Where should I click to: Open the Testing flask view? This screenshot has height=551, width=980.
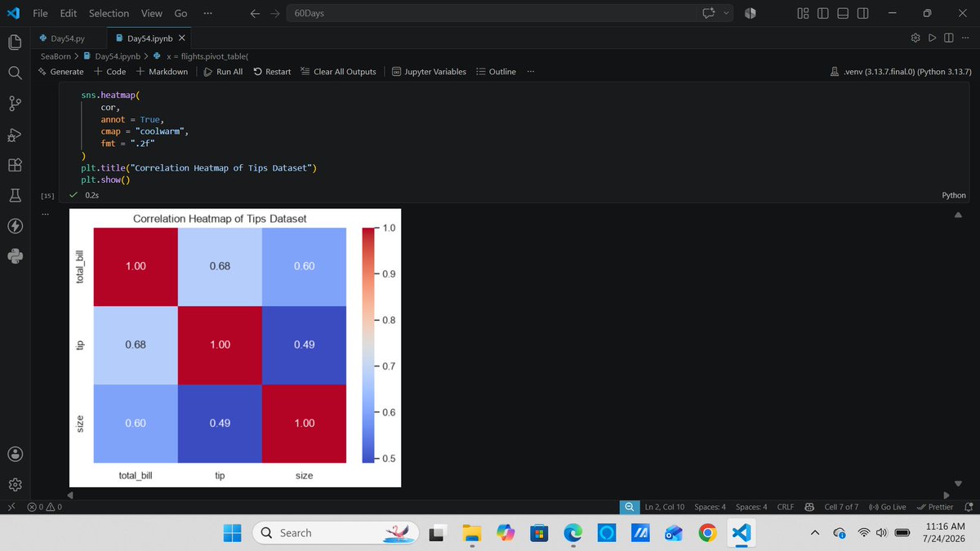(x=15, y=196)
